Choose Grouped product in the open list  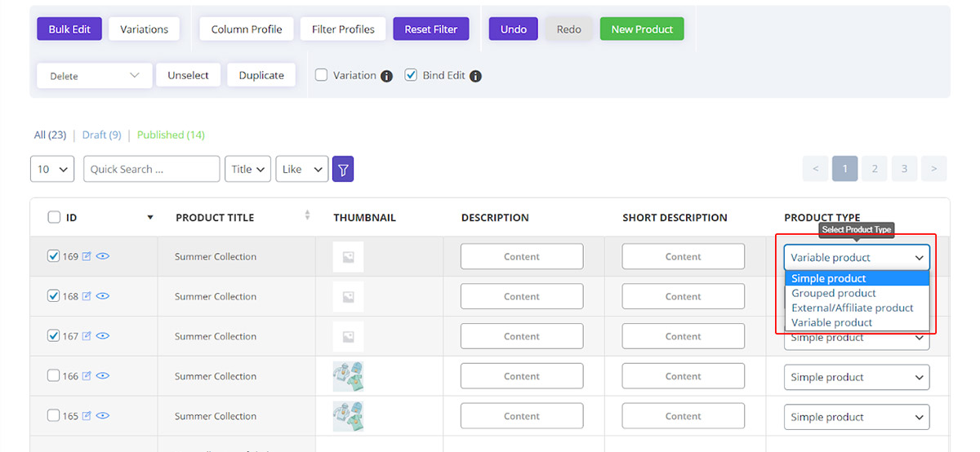point(857,293)
